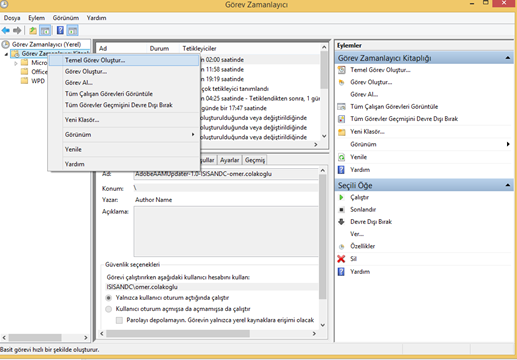Click the red Sil delete icon
This screenshot has width=517, height=360.
(341, 259)
